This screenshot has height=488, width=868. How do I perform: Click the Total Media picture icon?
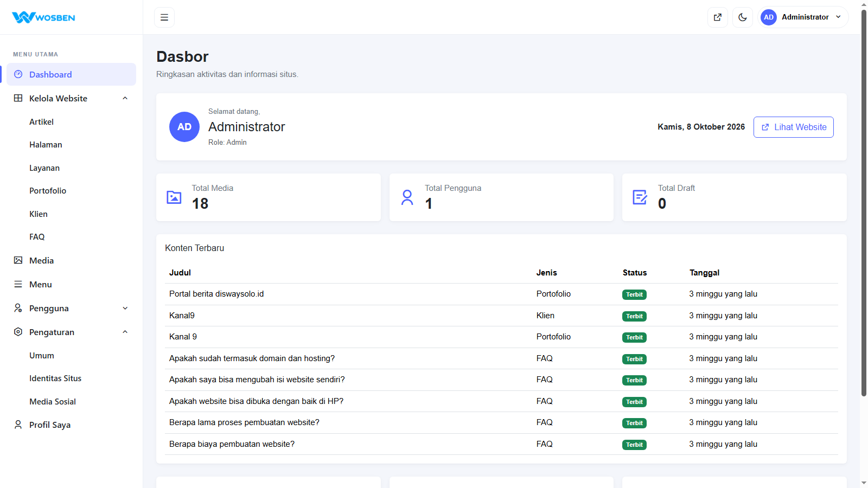click(x=174, y=197)
